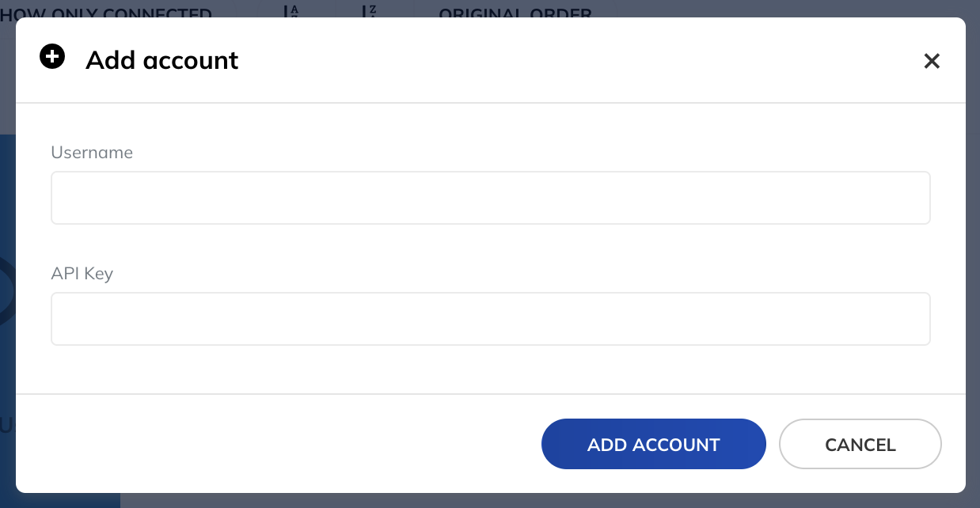This screenshot has height=508, width=980.
Task: Click CANCEL to close the dialog
Action: point(860,444)
